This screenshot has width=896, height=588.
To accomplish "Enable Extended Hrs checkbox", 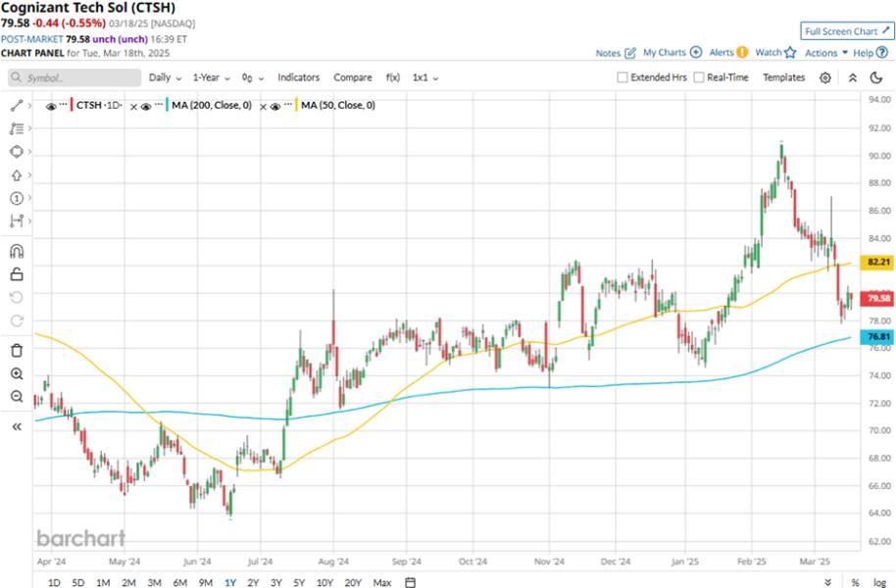I will point(622,77).
